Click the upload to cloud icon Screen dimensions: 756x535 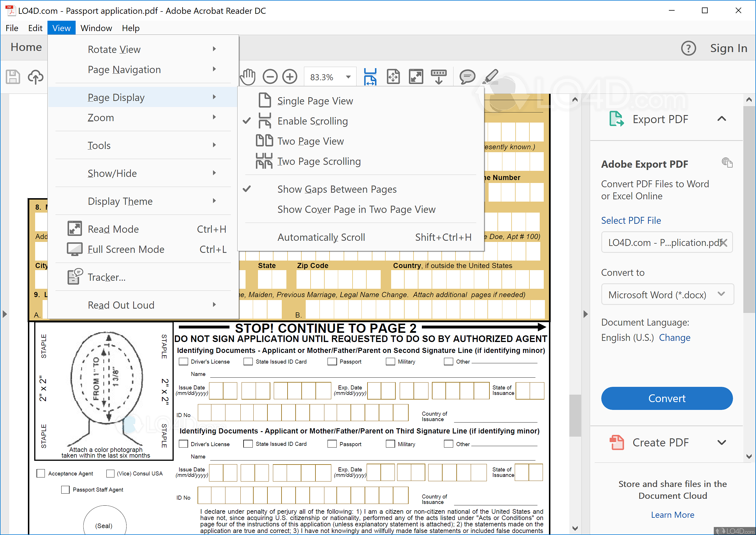[35, 77]
